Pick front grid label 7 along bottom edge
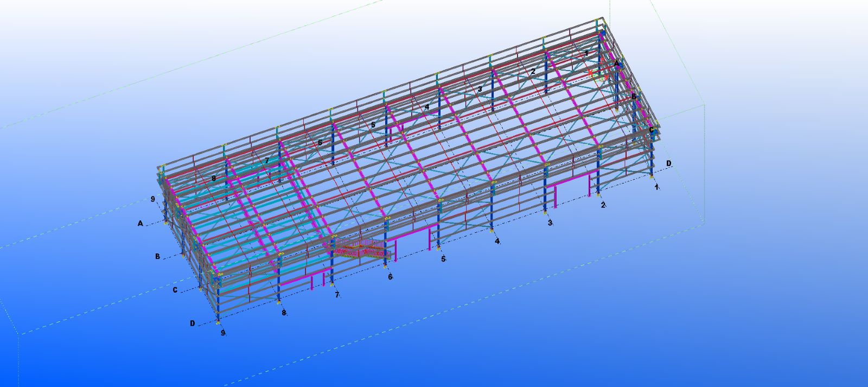This screenshot has width=868, height=387. tap(337, 295)
